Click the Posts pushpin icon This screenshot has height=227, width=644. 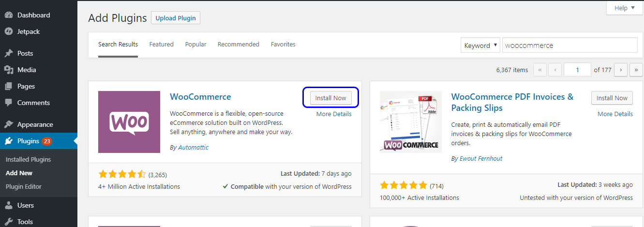click(9, 53)
